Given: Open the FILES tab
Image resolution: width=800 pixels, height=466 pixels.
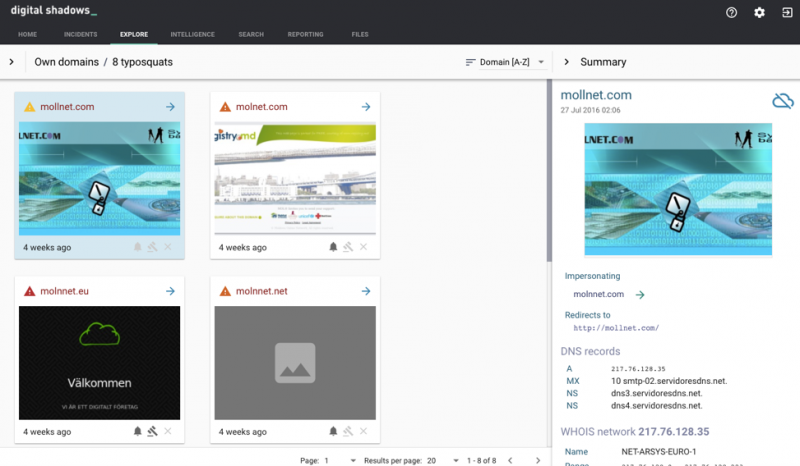Looking at the screenshot, I should coord(360,34).
